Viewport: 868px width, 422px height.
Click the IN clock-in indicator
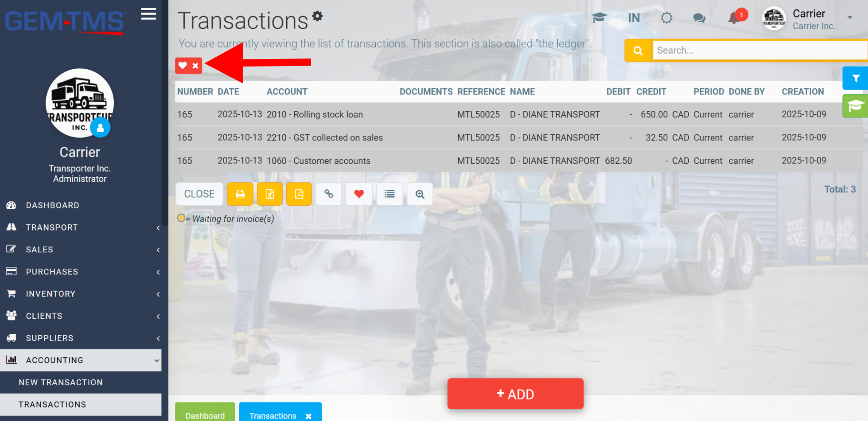634,18
